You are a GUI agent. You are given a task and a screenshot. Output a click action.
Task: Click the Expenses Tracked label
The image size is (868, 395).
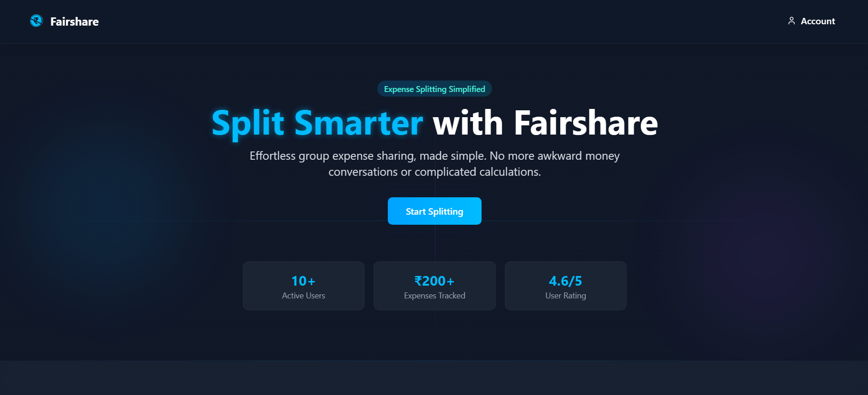pos(434,296)
